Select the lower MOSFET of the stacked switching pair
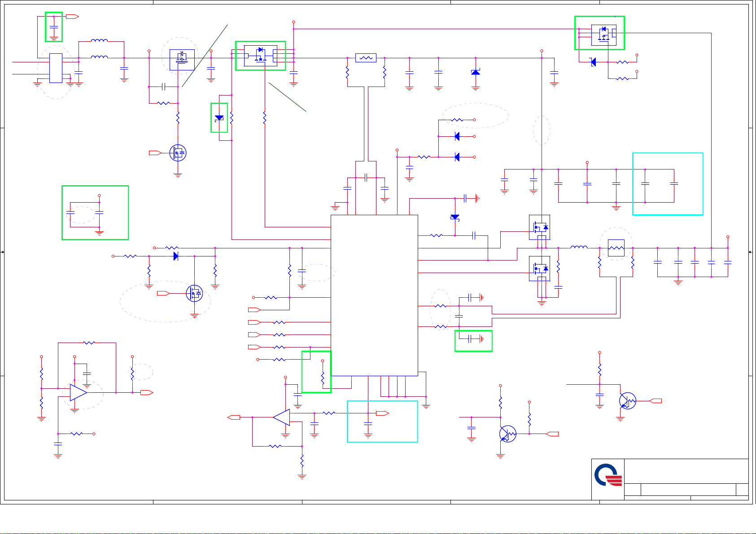 pyautogui.click(x=540, y=269)
